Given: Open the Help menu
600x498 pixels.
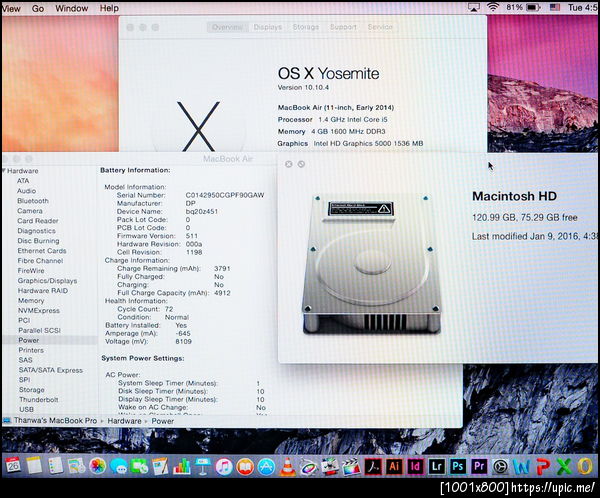Looking at the screenshot, I should point(109,8).
